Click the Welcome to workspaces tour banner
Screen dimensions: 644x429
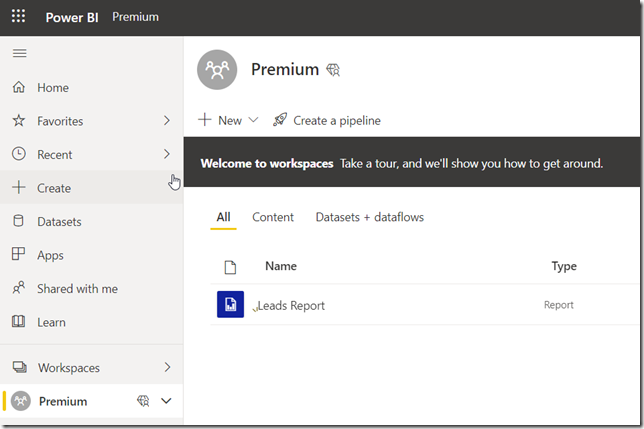(x=412, y=163)
